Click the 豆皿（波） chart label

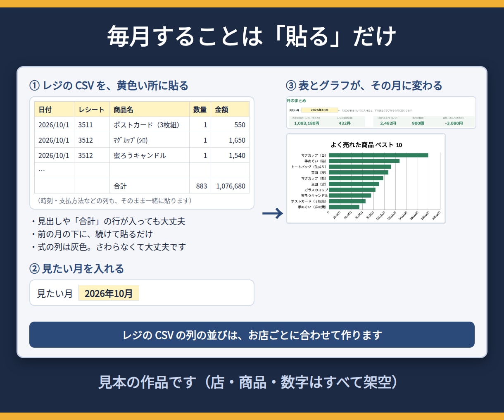(319, 184)
